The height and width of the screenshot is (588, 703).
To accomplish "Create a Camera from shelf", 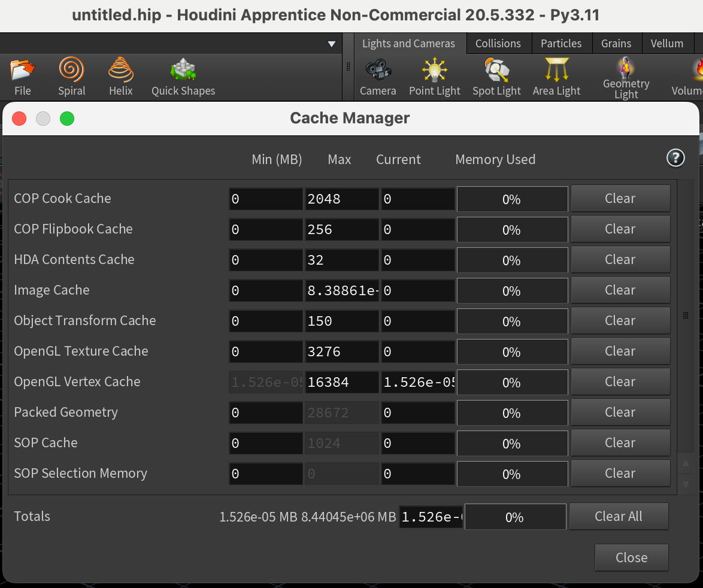I will pos(378,77).
